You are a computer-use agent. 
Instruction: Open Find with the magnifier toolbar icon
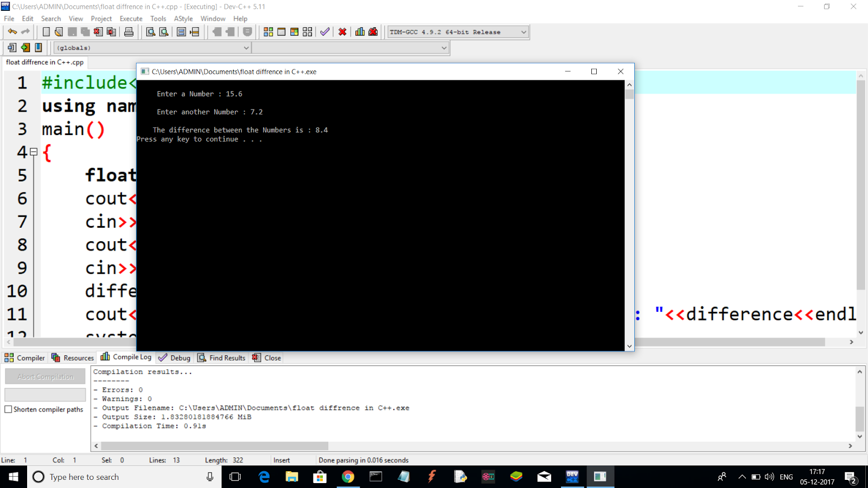click(x=150, y=31)
